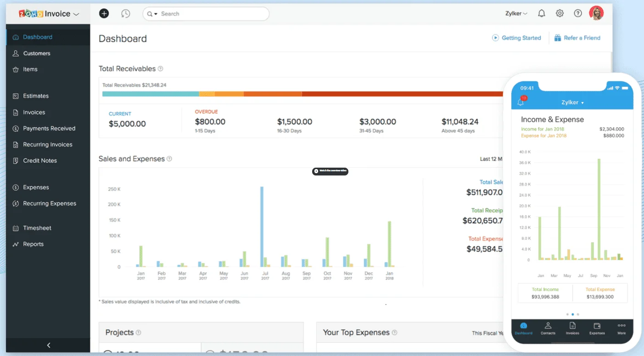Screen dimensions: 644x356
Task: Click the $11,048.24 Above 45 days amount
Action: pos(460,122)
